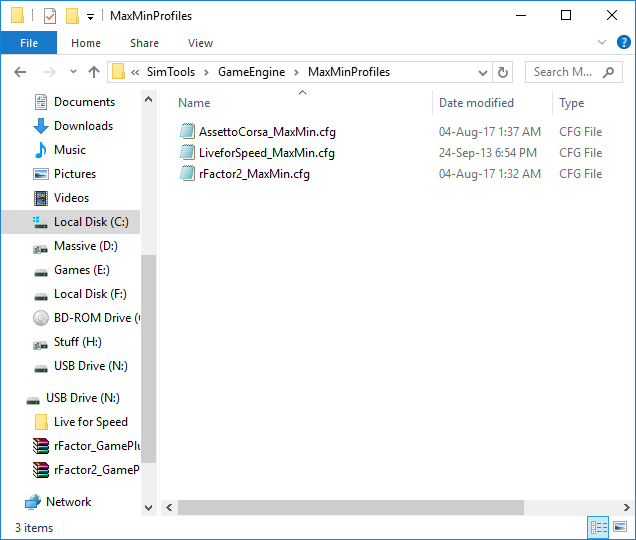Expand the breadcrumb arrow after SimTools

206,72
